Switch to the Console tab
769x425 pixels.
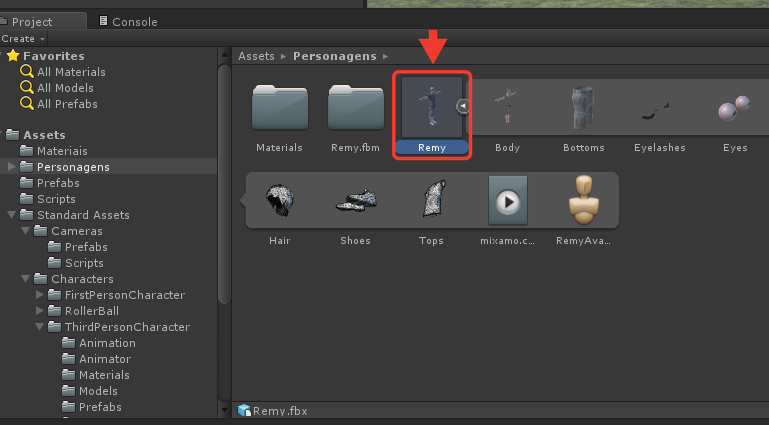coord(128,22)
